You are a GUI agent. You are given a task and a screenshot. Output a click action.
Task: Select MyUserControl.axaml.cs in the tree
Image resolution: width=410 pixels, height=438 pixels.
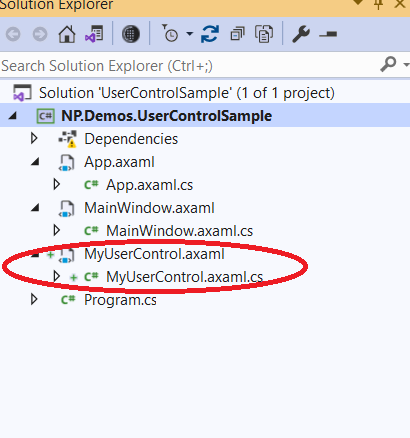pos(184,277)
